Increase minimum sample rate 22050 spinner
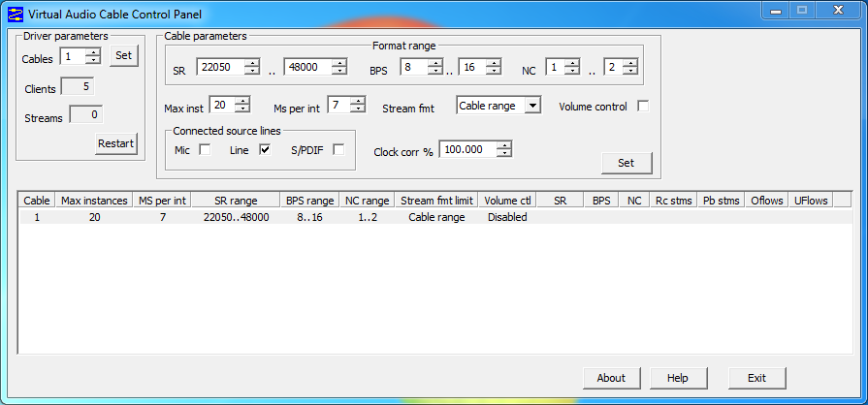The image size is (868, 405). click(x=252, y=63)
